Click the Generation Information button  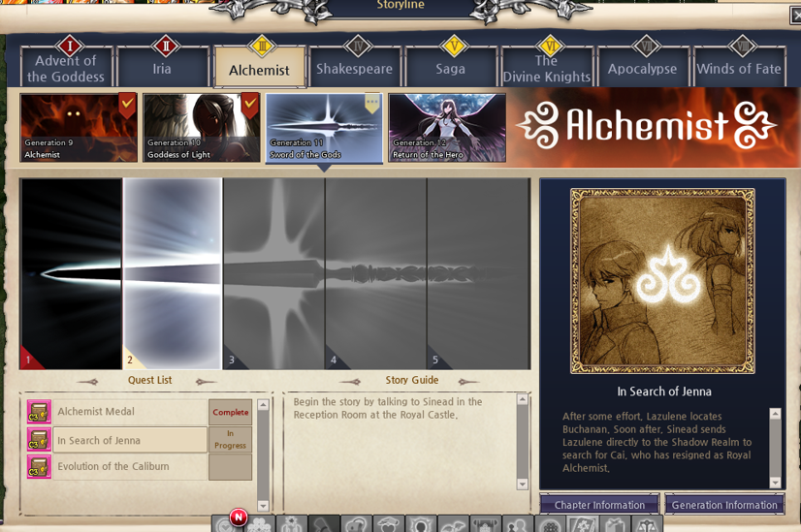pos(724,505)
